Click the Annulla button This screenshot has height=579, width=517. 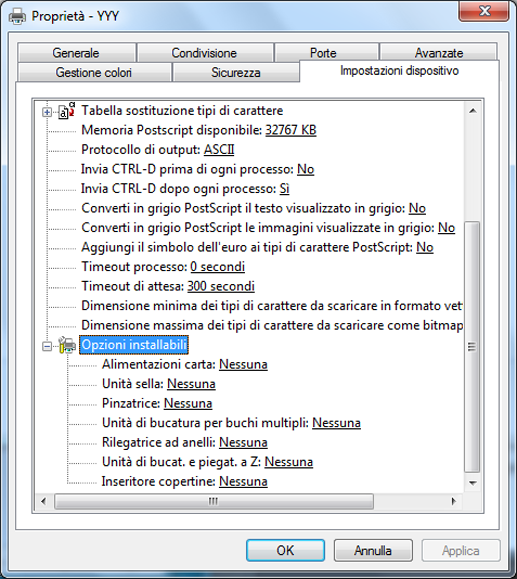pos(373,550)
